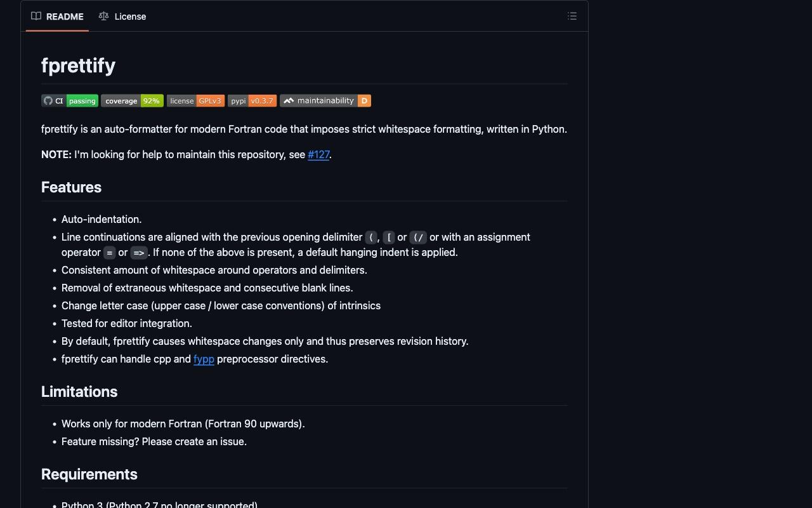This screenshot has width=812, height=508.
Task: Click the Limitations section heading
Action: point(79,392)
